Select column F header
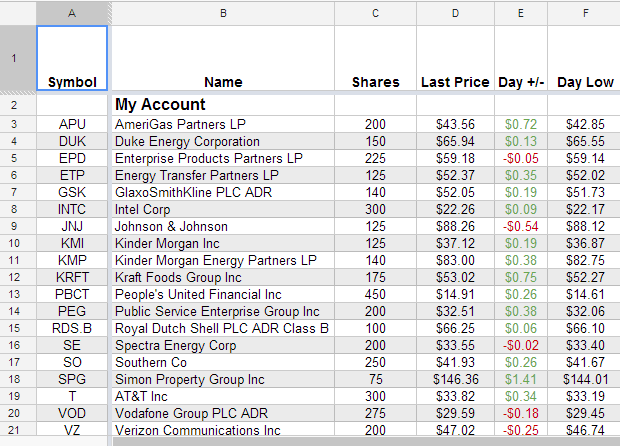The width and height of the screenshot is (620, 446). pos(584,13)
